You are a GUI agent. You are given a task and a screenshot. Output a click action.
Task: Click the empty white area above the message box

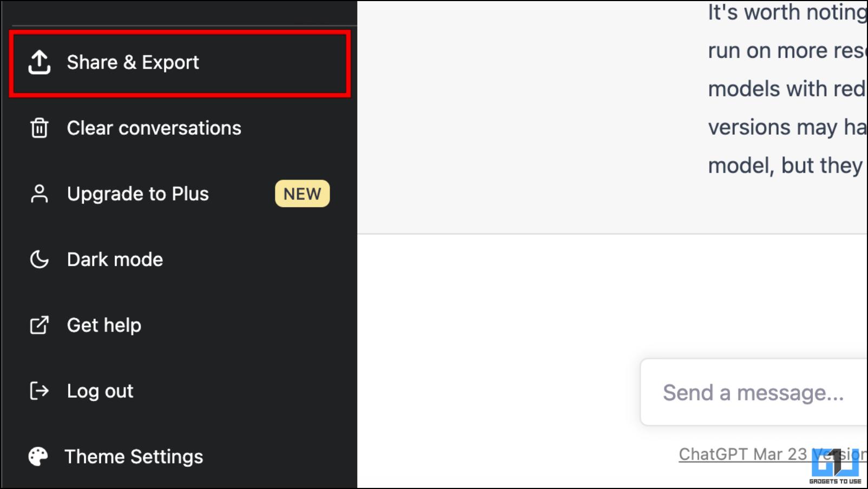(613, 295)
